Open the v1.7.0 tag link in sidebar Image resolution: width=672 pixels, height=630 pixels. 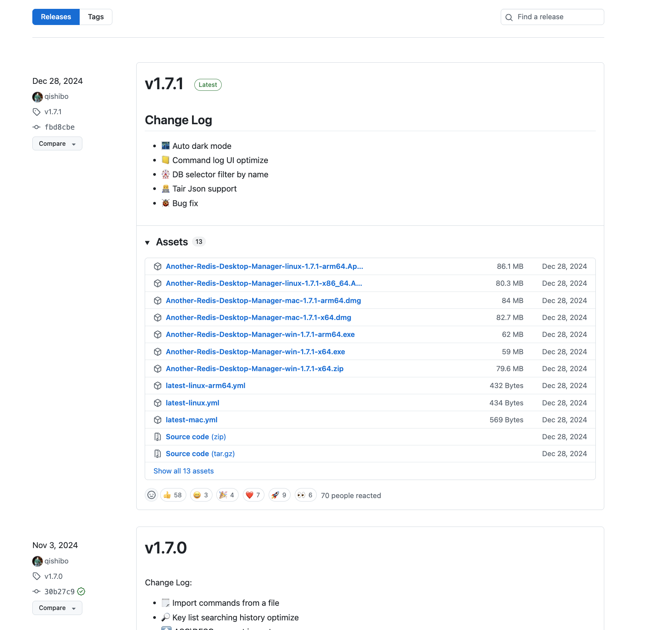53,576
